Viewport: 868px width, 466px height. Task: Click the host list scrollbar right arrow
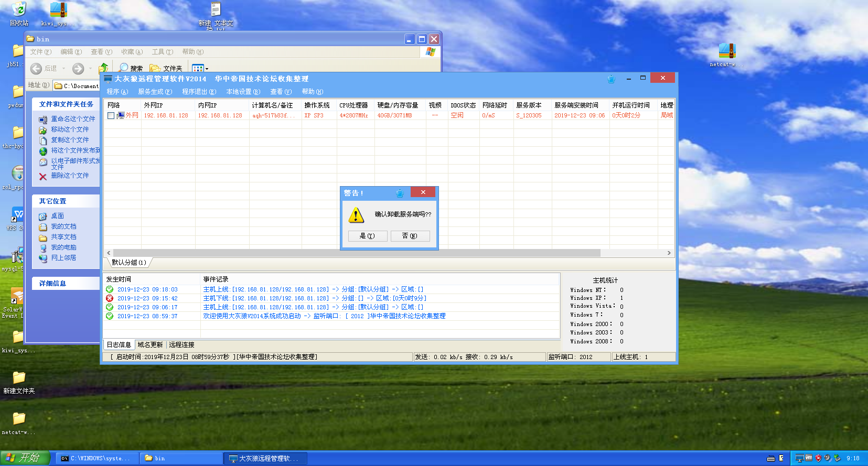[669, 253]
